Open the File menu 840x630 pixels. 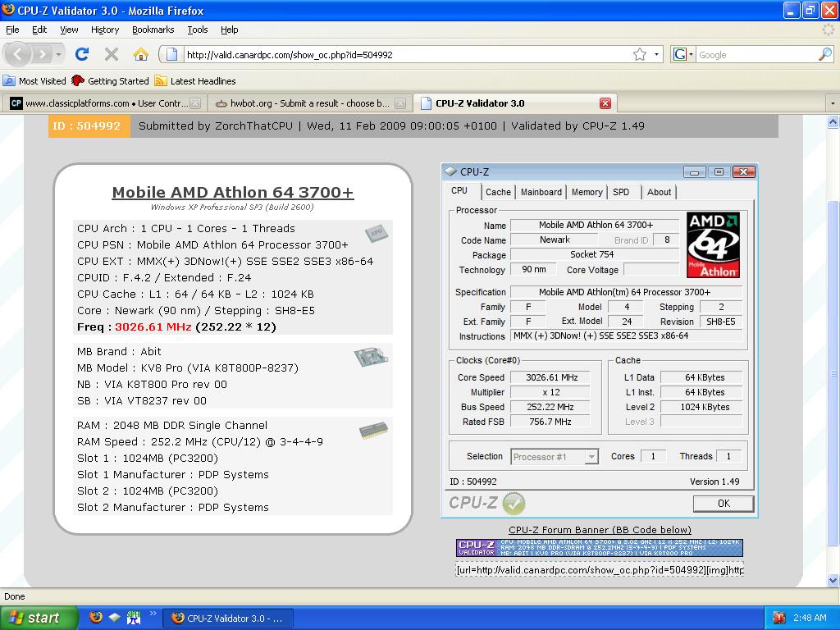click(x=12, y=30)
